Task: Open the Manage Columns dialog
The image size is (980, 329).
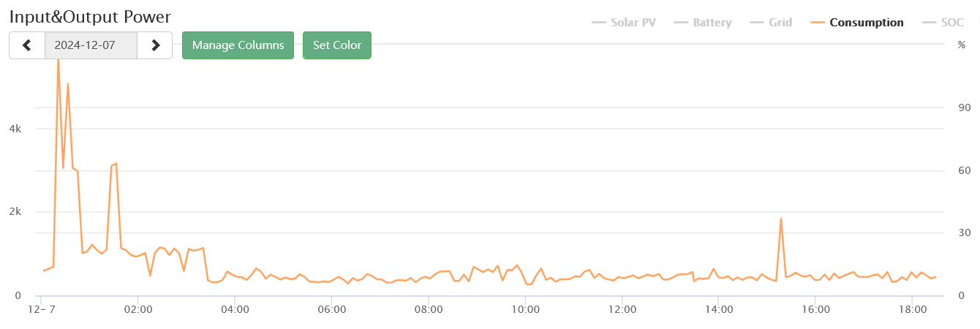Action: pyautogui.click(x=238, y=45)
